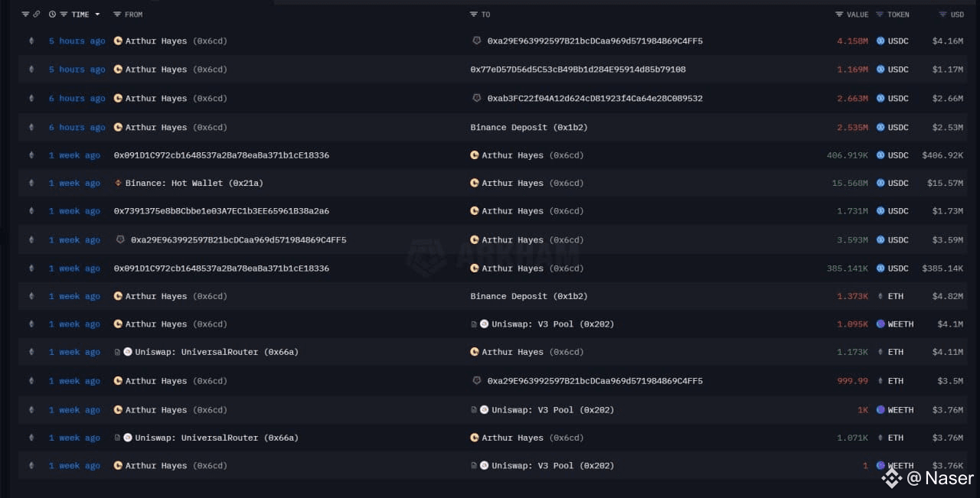Image resolution: width=980 pixels, height=498 pixels.
Task: Open sender 0x7391375e8b8Cbbe1e03A7EC1b3EE65961B38a2a6
Action: click(x=221, y=211)
